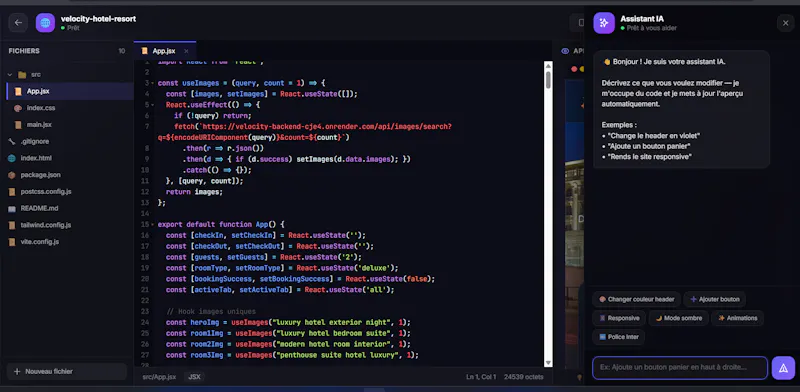The image size is (800, 392).
Task: Open App.jsx in the file tree
Action: coord(70,91)
